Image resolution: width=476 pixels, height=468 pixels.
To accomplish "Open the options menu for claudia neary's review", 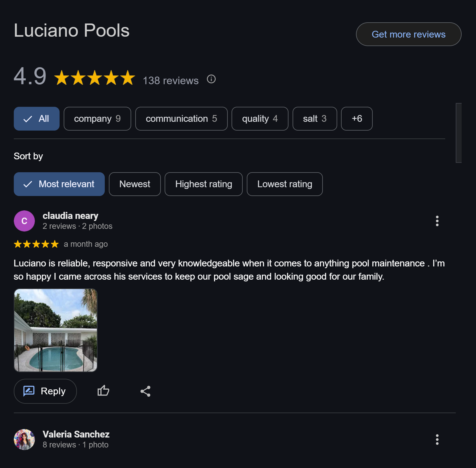I will [437, 221].
